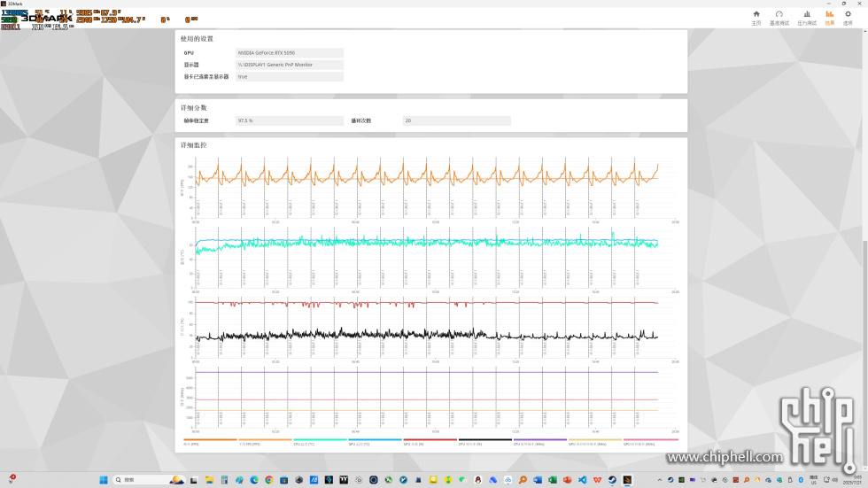Toggle the yellow GPU memory clock legend
Image resolution: width=868 pixels, height=488 pixels.
pyautogui.click(x=595, y=442)
